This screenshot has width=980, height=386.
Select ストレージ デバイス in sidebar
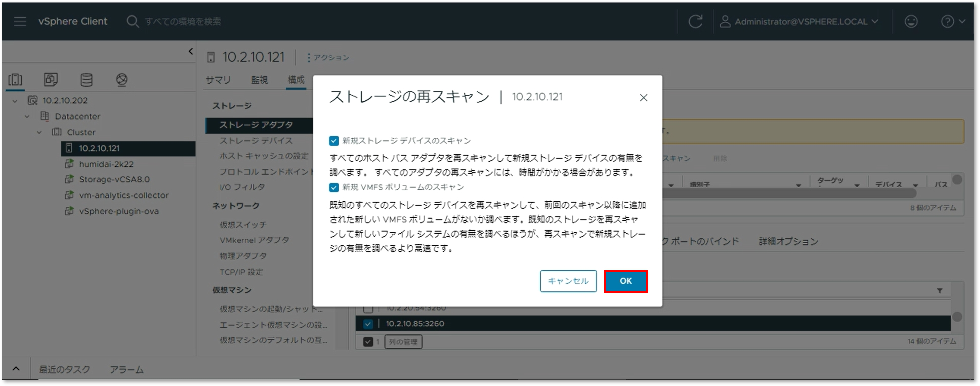click(256, 141)
